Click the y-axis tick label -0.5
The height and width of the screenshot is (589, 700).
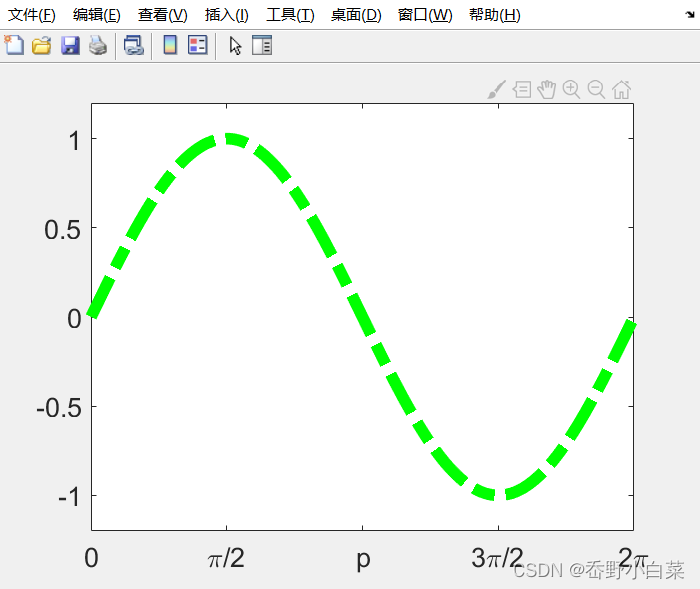coord(59,408)
